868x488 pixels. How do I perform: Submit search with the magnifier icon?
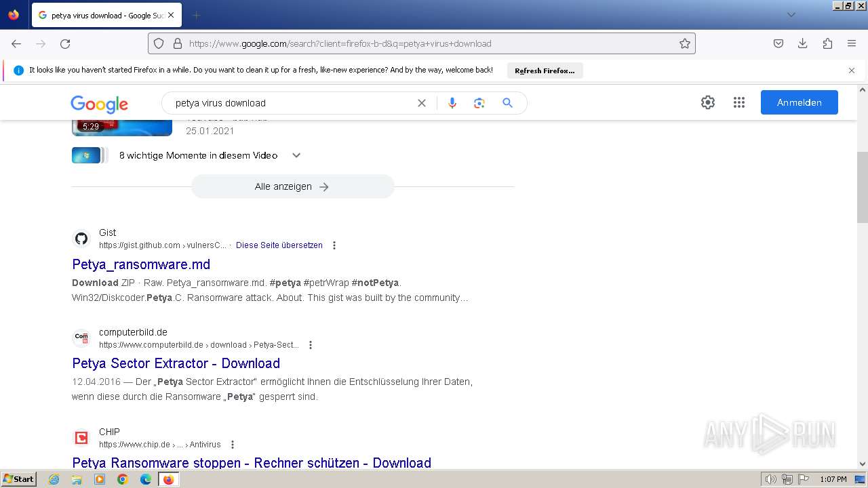point(507,103)
